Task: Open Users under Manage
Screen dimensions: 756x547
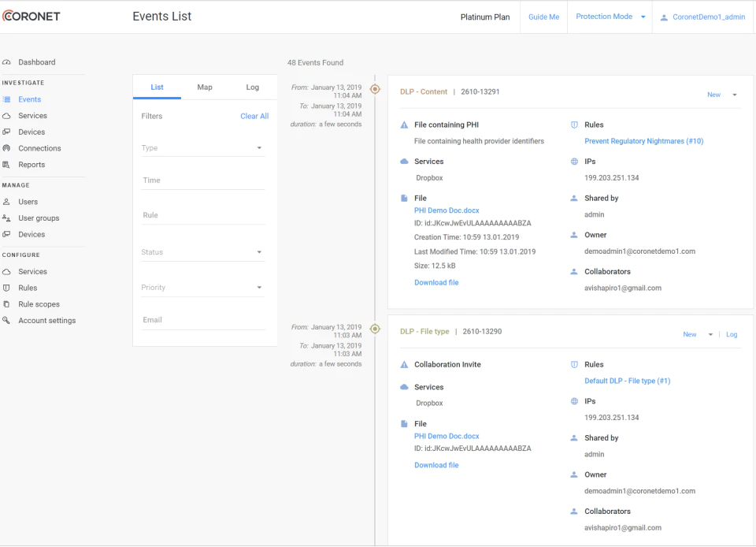Action: click(28, 202)
